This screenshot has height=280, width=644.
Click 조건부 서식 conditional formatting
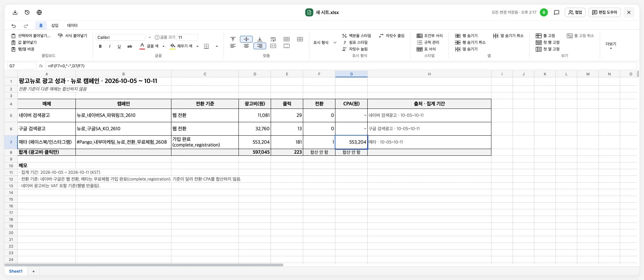coord(430,36)
